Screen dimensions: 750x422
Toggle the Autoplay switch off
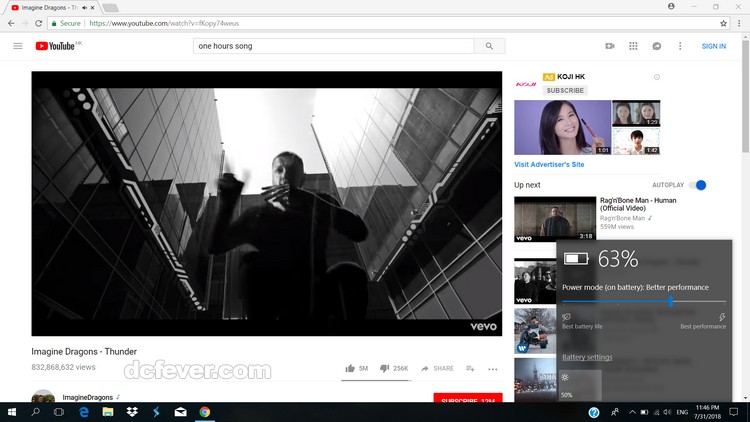[698, 185]
